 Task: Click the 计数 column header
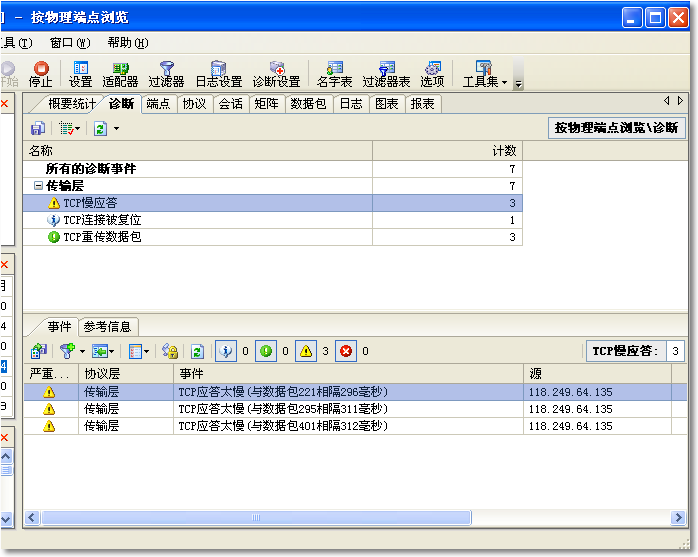447,150
